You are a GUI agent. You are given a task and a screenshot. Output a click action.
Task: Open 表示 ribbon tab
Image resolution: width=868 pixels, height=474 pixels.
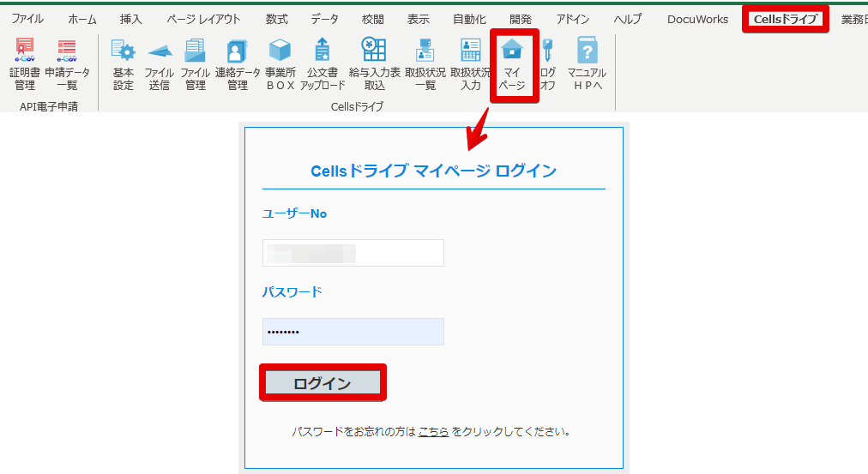coord(418,19)
